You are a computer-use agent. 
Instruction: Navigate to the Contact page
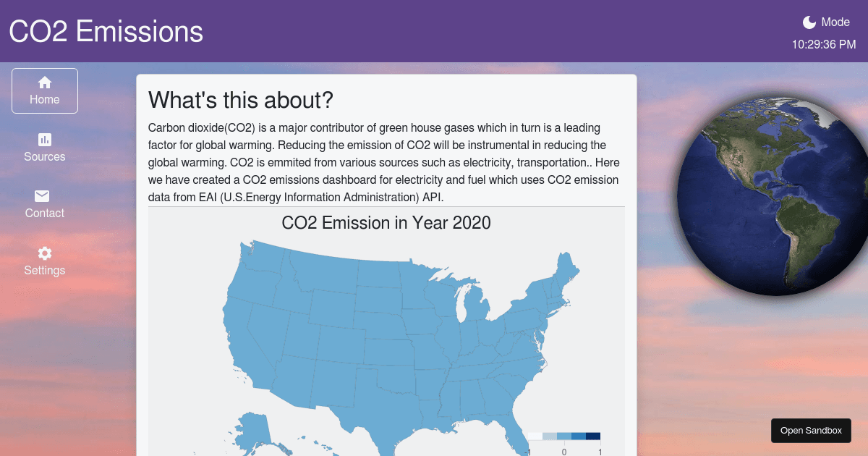pos(44,205)
